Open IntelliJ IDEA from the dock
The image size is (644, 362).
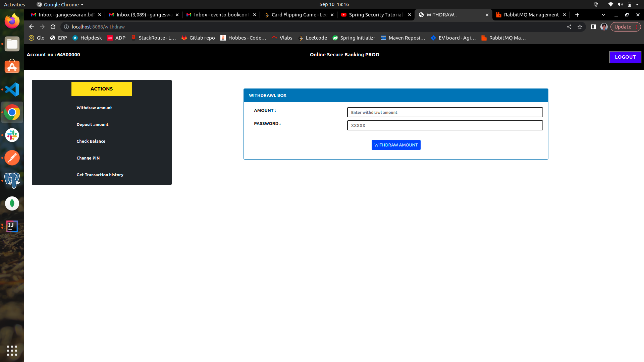(12, 226)
